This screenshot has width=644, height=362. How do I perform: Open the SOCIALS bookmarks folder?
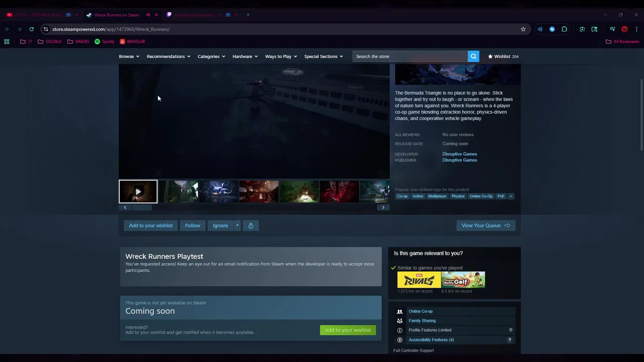pos(49,41)
